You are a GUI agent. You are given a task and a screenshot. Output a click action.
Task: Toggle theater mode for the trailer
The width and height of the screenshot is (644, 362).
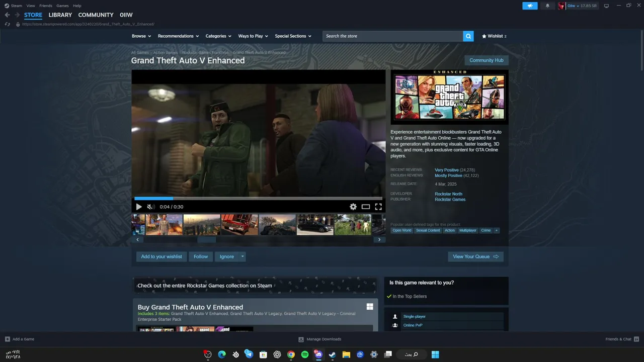tap(366, 207)
